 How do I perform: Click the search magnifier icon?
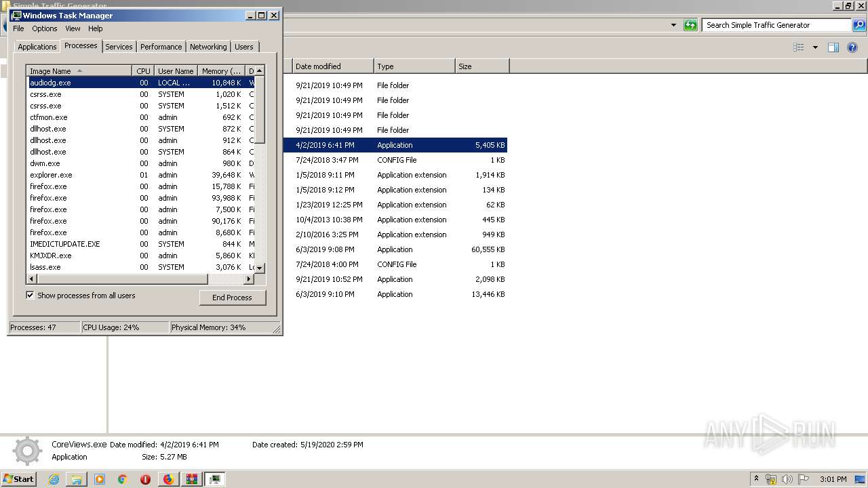[859, 25]
